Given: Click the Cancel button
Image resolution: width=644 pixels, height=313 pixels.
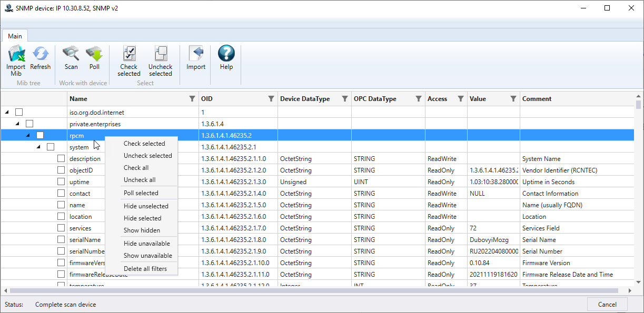Looking at the screenshot, I should 607,304.
